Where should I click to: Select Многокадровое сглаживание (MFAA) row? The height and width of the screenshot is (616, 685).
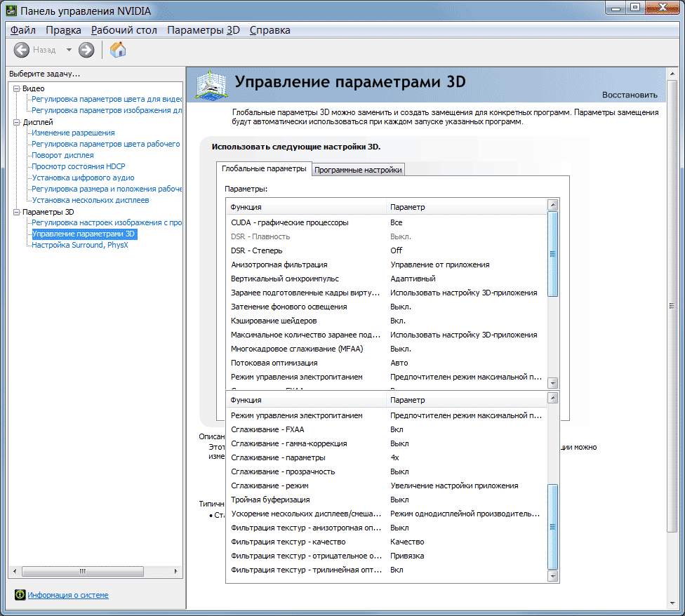(x=387, y=349)
